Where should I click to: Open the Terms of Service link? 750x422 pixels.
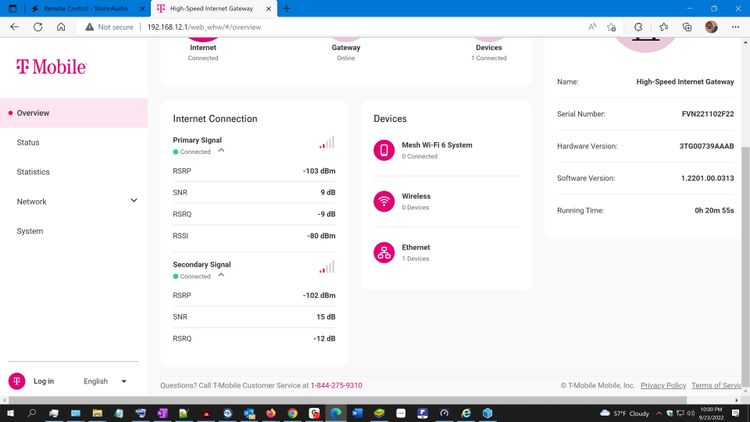(716, 385)
